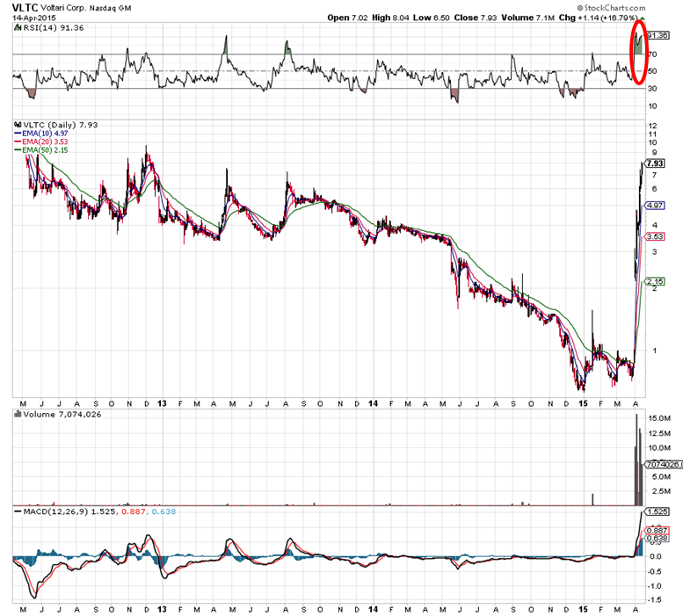The image size is (683, 616).
Task: Click the -1.5 label on MACD axis
Action: tap(655, 600)
